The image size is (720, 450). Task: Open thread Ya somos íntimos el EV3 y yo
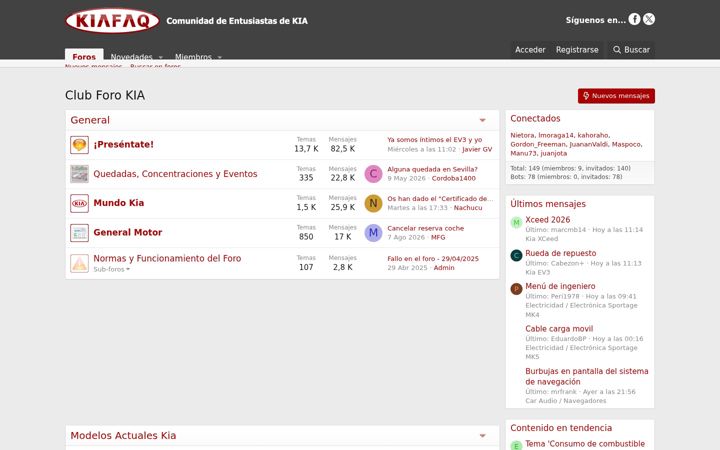click(x=434, y=140)
